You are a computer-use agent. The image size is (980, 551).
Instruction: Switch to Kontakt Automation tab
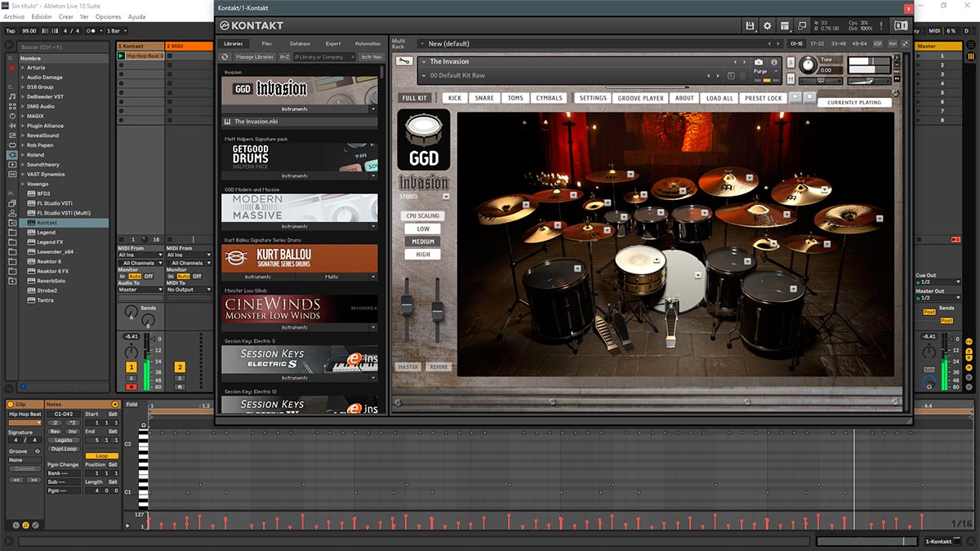point(367,43)
